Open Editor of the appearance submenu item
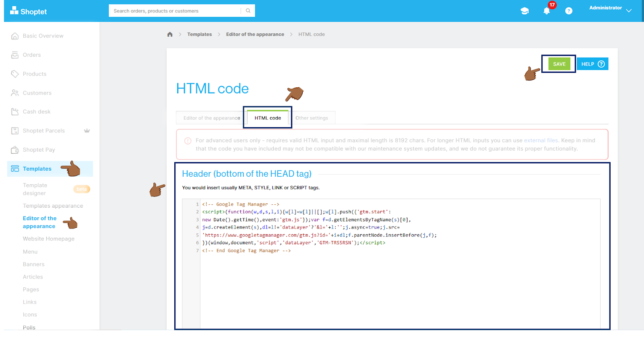Screen dimensions: 644x338 [39, 222]
